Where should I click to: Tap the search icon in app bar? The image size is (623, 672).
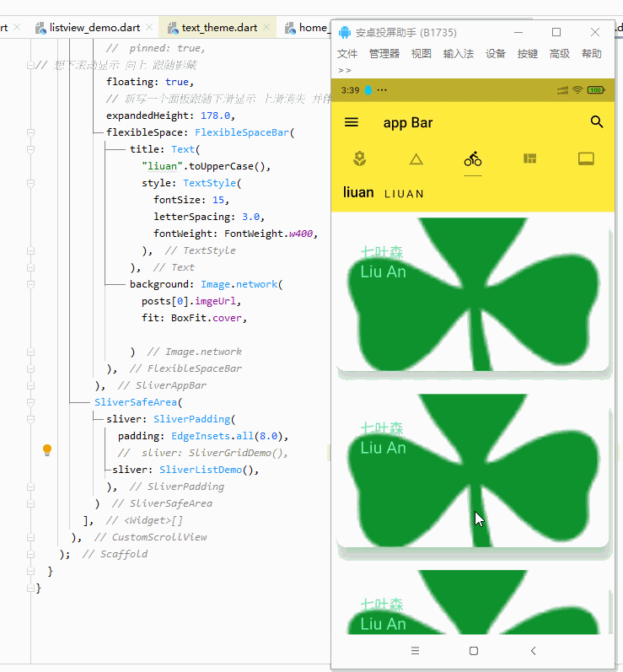click(597, 122)
